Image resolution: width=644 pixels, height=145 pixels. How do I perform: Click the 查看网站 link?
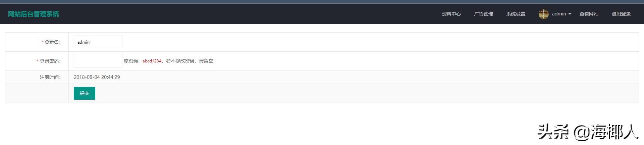(x=589, y=14)
